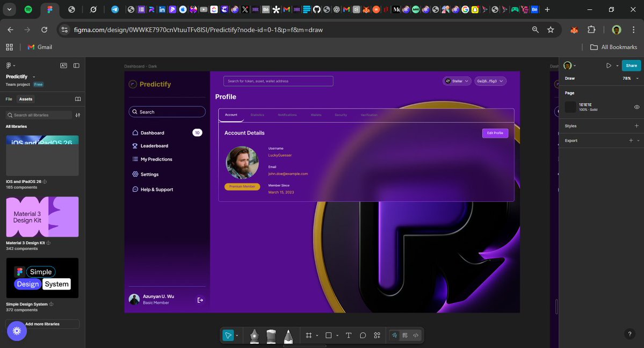Select the Statistics tab in the design

pyautogui.click(x=257, y=115)
